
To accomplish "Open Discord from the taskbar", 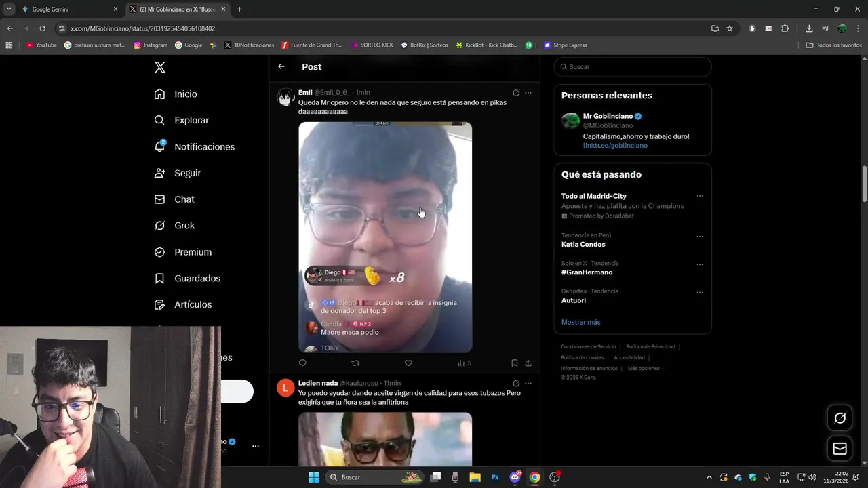I will point(515,477).
